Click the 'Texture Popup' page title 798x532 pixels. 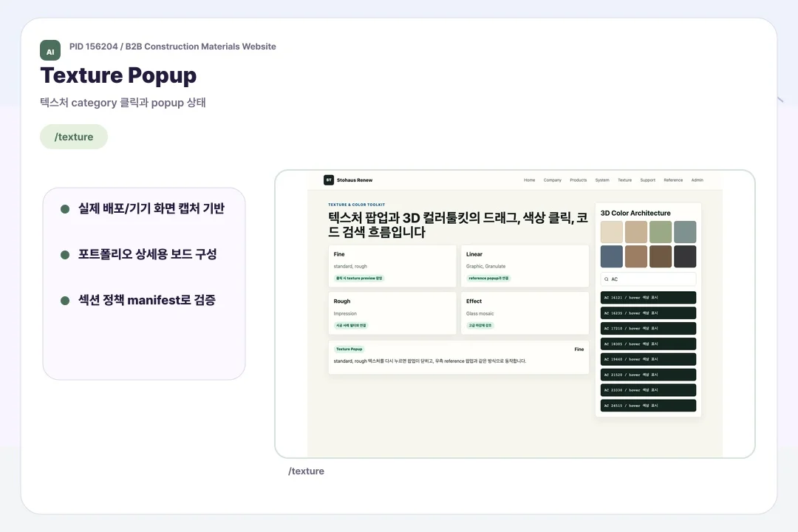click(118, 75)
